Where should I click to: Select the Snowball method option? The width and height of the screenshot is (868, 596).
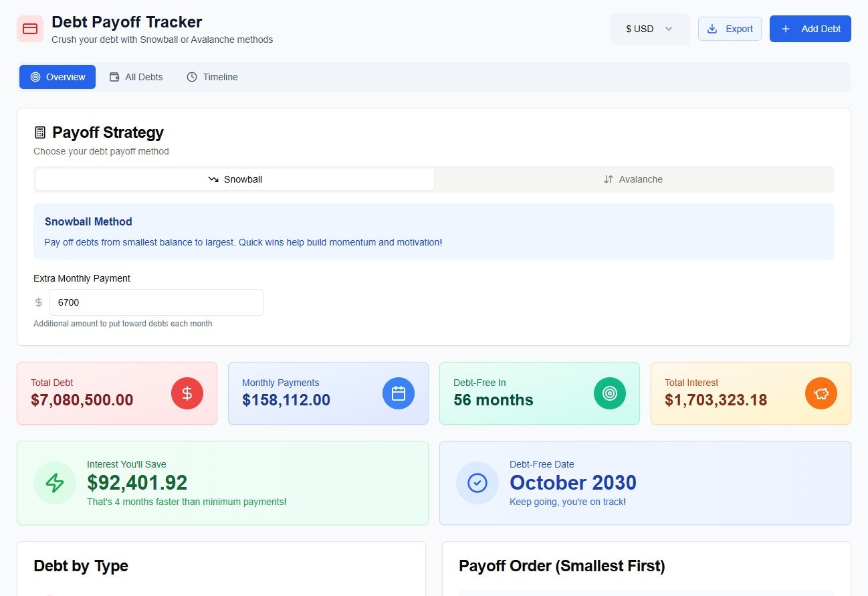pyautogui.click(x=234, y=179)
